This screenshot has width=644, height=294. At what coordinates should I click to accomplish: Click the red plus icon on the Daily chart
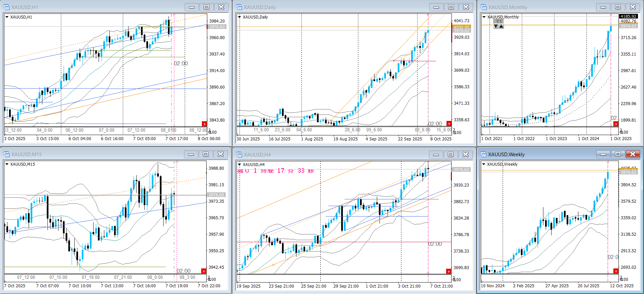coord(449,124)
